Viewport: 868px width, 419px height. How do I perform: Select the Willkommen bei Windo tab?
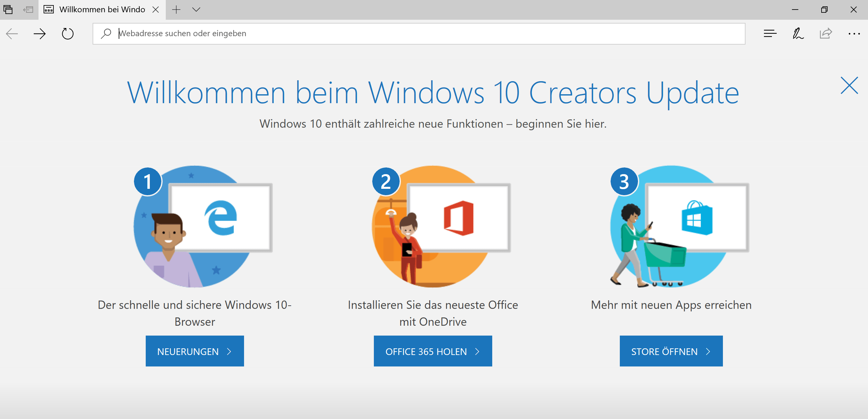pos(102,10)
